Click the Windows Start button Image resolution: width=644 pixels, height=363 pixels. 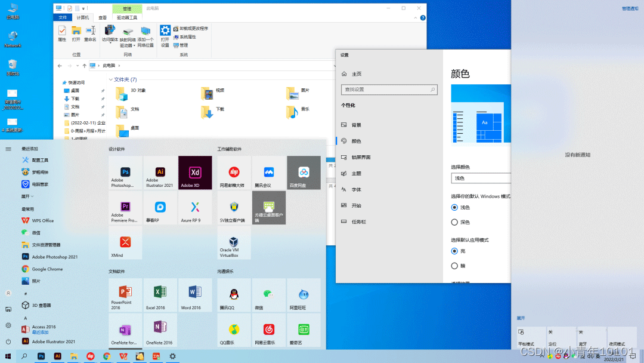(8, 356)
